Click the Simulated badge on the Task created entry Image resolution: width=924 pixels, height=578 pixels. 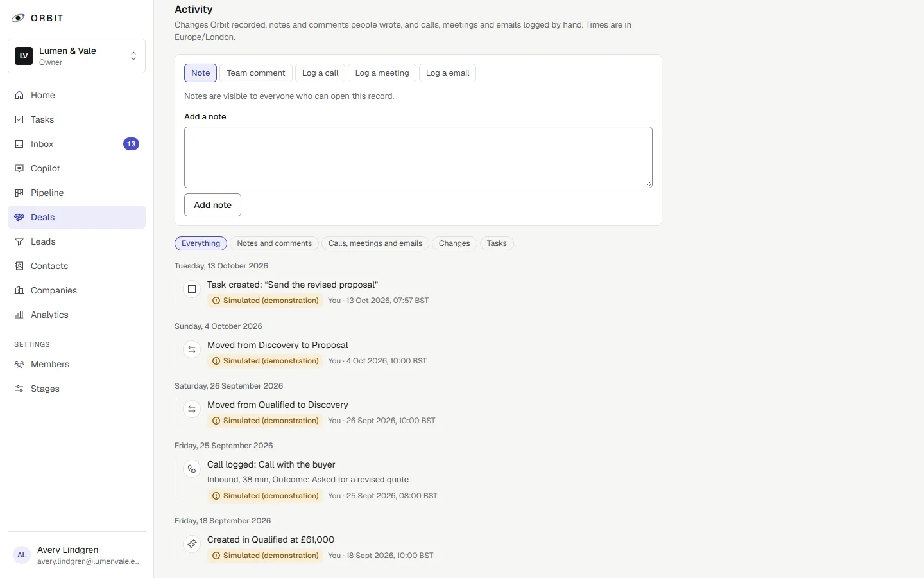tap(266, 301)
